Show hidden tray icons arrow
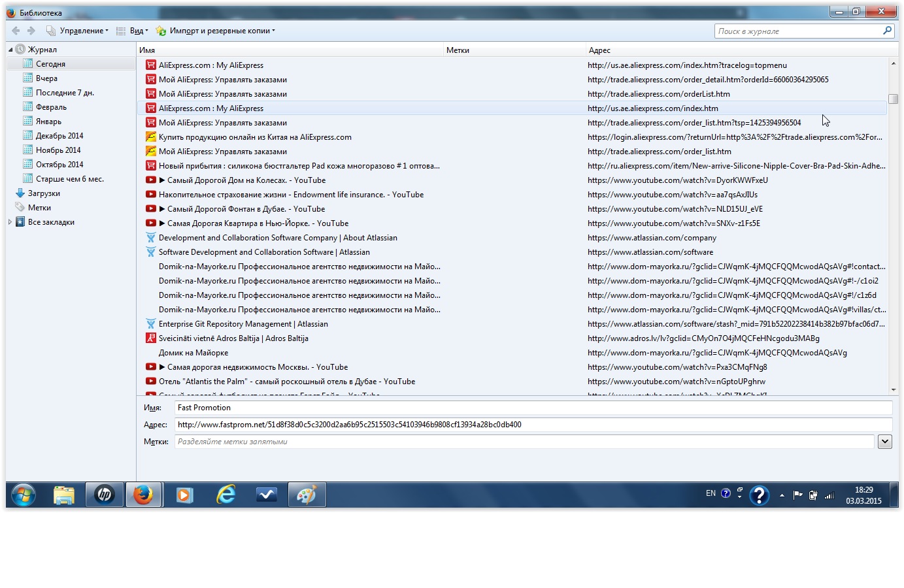904x588 pixels. click(782, 495)
